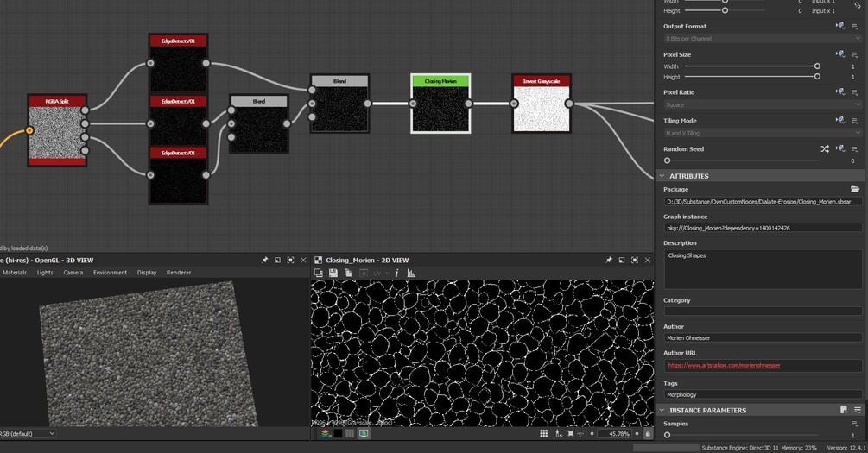This screenshot has width=868, height=453.
Task: Click Tiling Mode inheritance icon
Action: [840, 120]
